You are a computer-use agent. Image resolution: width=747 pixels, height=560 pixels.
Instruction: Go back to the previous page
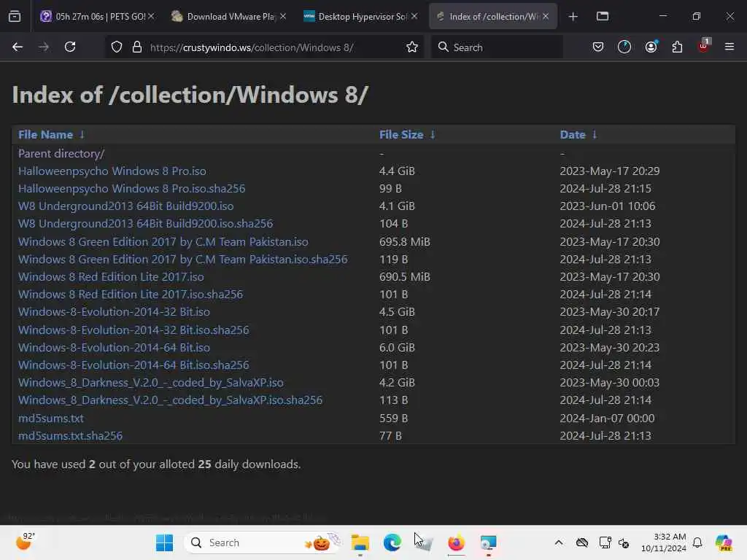[18, 47]
